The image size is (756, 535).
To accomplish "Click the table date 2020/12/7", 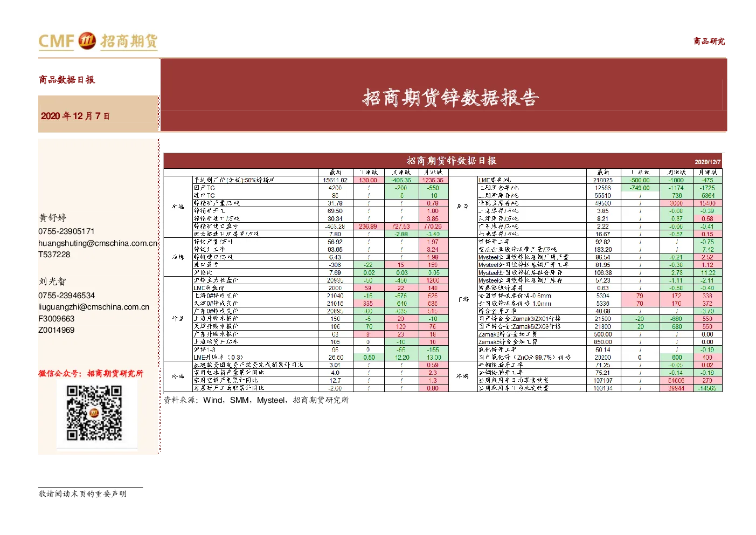I will click(708, 162).
